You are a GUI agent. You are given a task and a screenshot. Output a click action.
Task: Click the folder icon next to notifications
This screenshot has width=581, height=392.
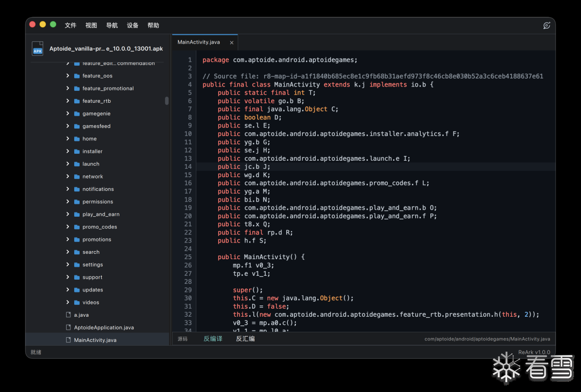pos(77,189)
